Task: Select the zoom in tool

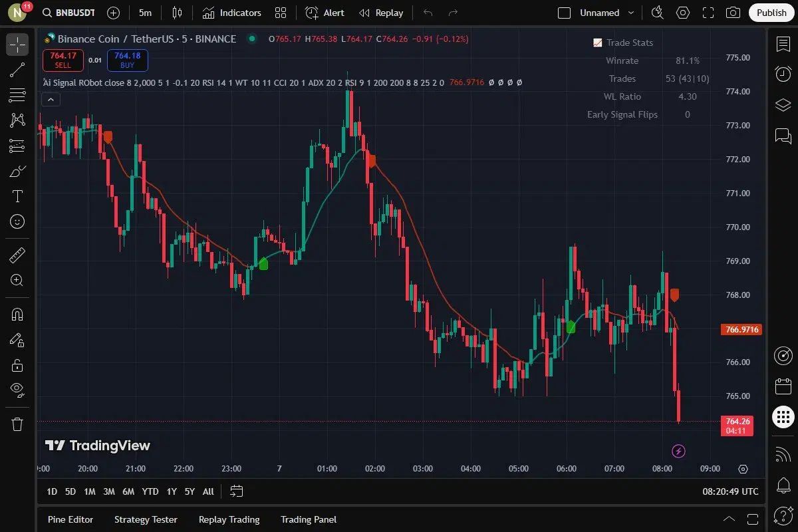Action: (x=17, y=280)
